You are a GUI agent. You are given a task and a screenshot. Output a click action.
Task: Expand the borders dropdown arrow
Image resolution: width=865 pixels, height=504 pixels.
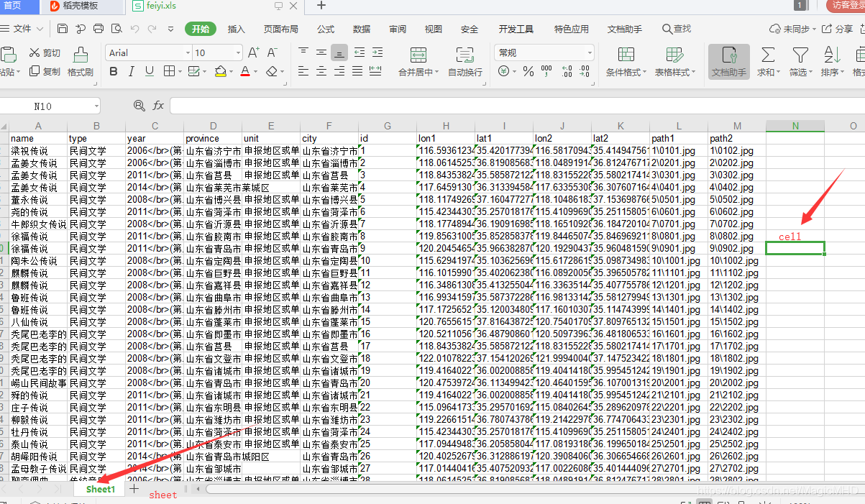(x=180, y=72)
